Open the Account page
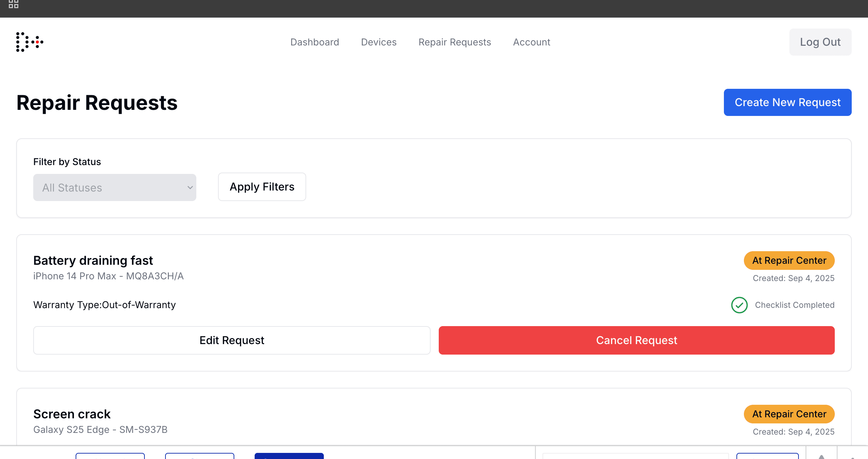 (x=531, y=42)
